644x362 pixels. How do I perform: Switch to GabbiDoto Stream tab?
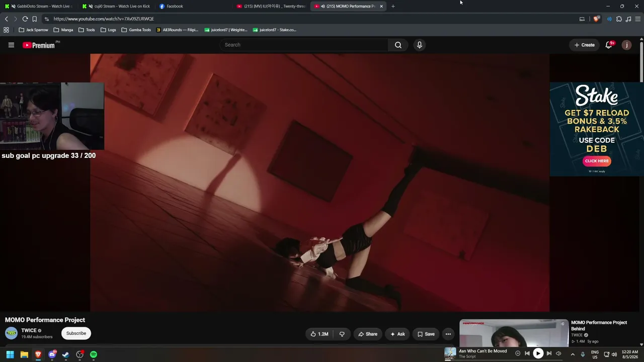click(x=38, y=6)
